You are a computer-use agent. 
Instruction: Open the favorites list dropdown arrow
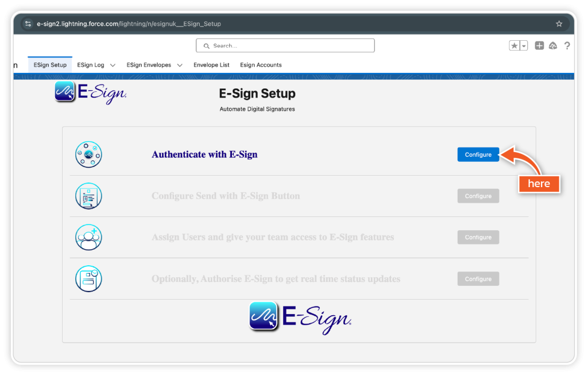524,46
